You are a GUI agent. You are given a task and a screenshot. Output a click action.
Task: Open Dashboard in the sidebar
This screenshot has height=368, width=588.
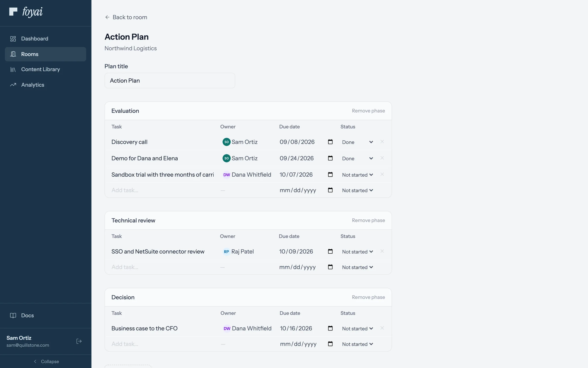pos(46,39)
